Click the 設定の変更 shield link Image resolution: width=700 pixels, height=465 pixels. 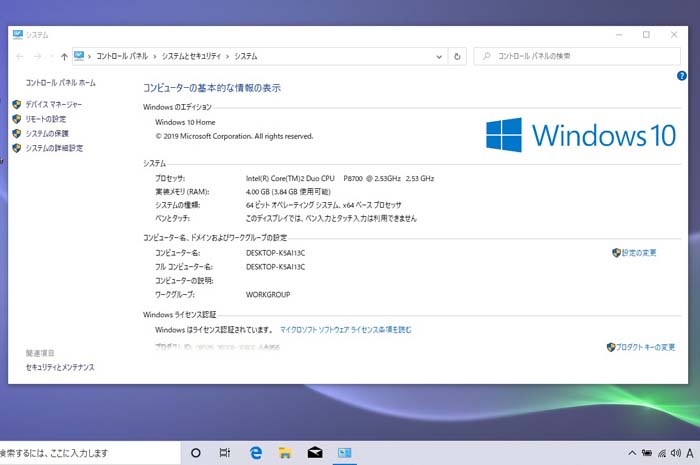pos(639,253)
